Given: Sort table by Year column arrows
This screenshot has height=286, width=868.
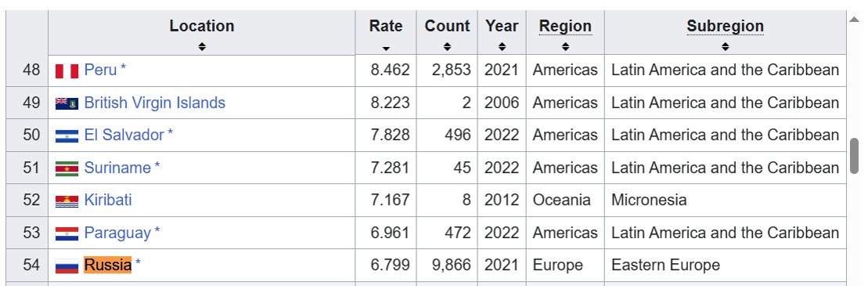Looking at the screenshot, I should (x=502, y=47).
